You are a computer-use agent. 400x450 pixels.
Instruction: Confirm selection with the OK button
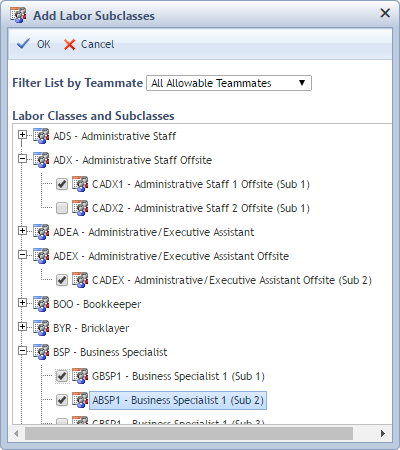(34, 44)
